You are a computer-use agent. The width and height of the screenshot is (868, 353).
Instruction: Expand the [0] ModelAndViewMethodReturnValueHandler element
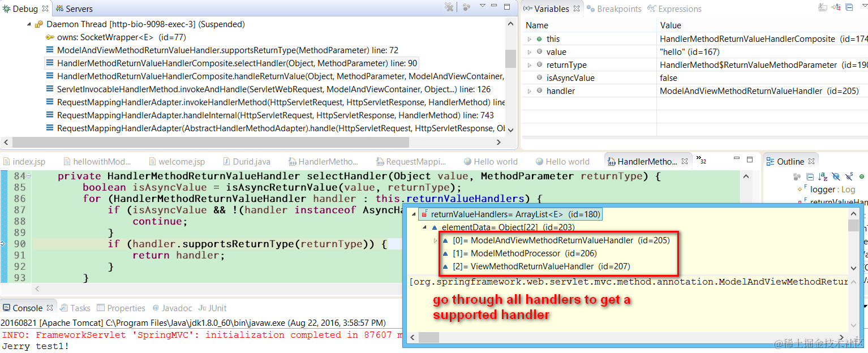click(x=436, y=240)
